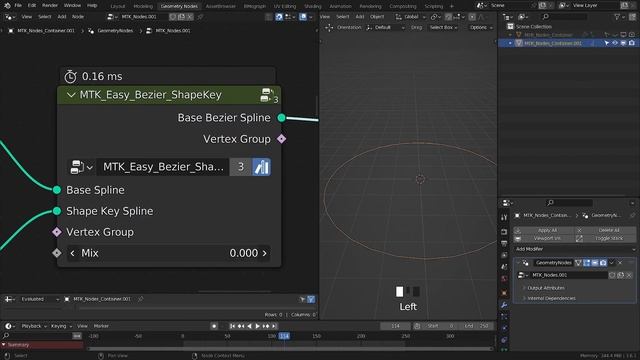Open viewport Options dropdown
Screen dimensions: 640x360
click(480, 27)
